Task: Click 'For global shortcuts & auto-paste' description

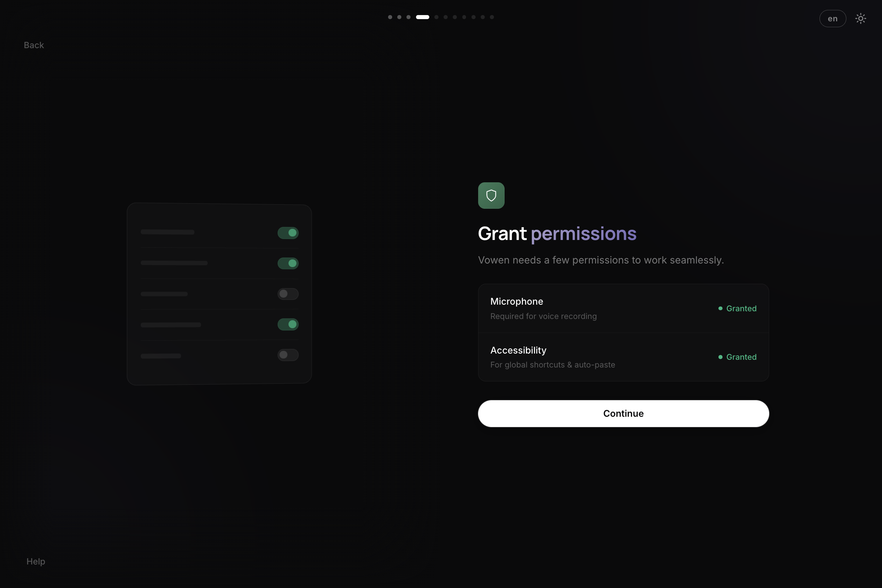Action: pyautogui.click(x=552, y=365)
